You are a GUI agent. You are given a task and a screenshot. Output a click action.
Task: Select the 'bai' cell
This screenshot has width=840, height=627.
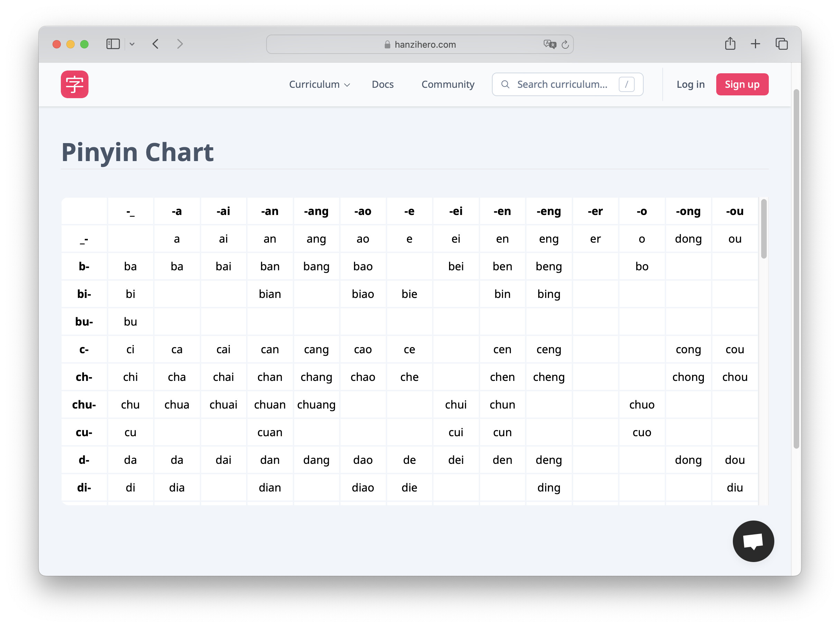223,266
